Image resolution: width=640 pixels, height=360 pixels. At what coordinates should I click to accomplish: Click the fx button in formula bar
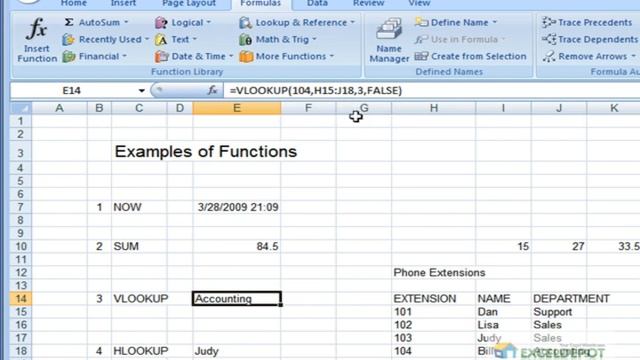(x=212, y=90)
